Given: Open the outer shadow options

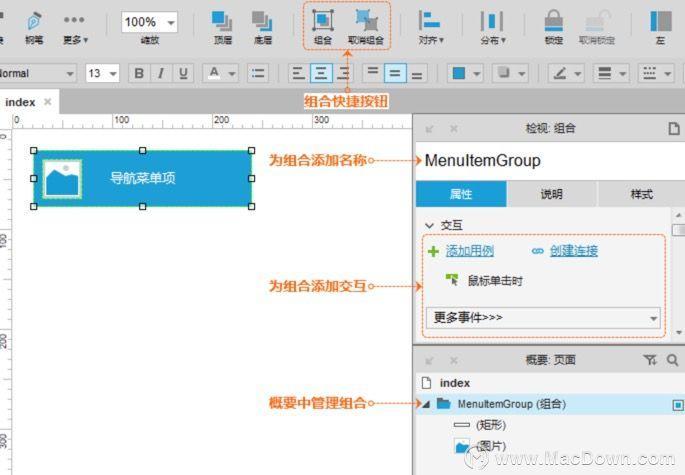Looking at the screenshot, I should point(510,73).
